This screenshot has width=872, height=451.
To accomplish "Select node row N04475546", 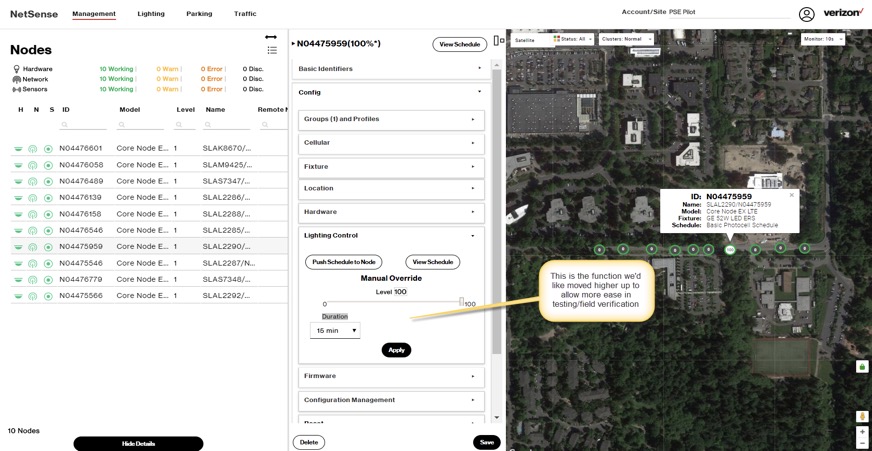I will click(x=149, y=263).
